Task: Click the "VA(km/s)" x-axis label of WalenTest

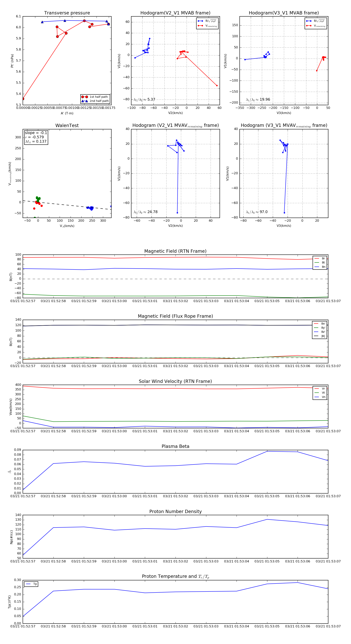Action: click(67, 226)
